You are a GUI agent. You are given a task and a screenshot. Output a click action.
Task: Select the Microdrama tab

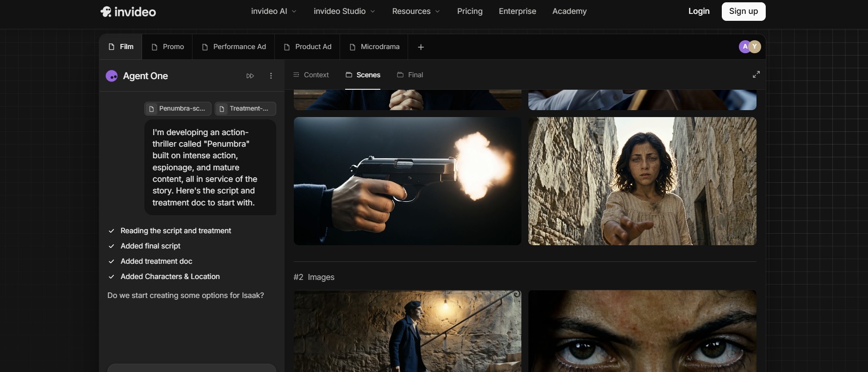tap(374, 47)
